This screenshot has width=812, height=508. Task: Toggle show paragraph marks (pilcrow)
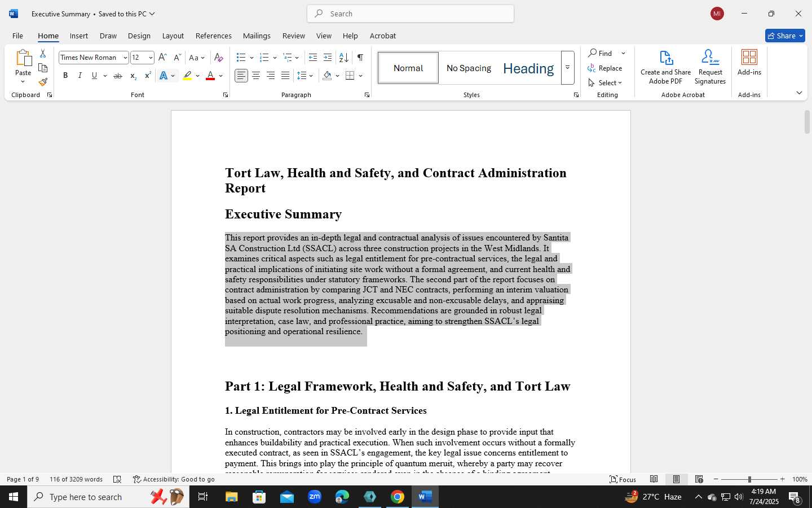coord(360,58)
